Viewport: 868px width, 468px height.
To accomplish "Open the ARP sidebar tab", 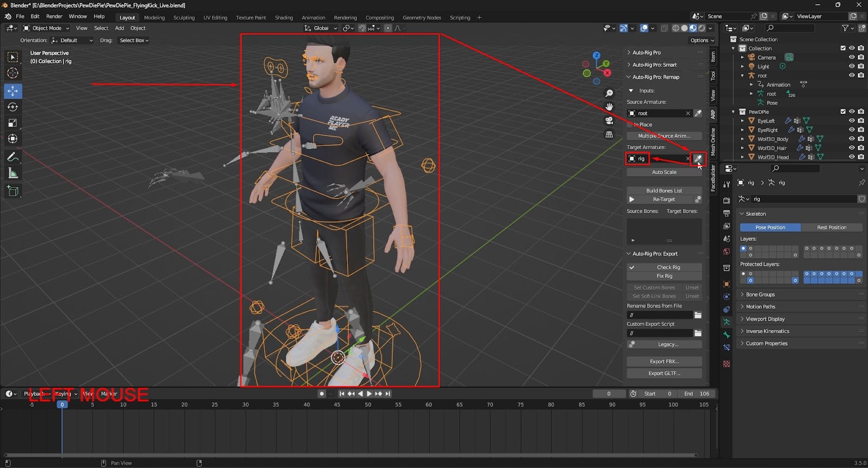I will [713, 114].
